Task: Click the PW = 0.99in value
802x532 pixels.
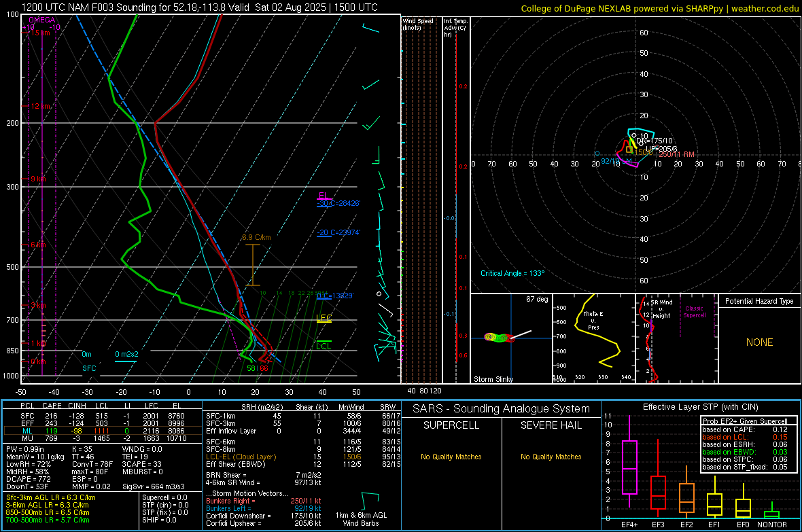Action: point(25,449)
